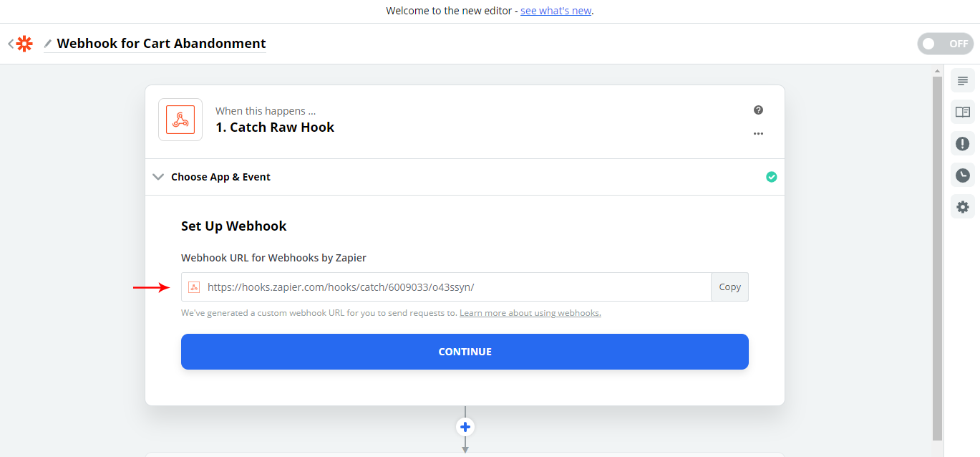Open the book guide icon in the sidebar
Screen dimensions: 980x457
[x=963, y=112]
